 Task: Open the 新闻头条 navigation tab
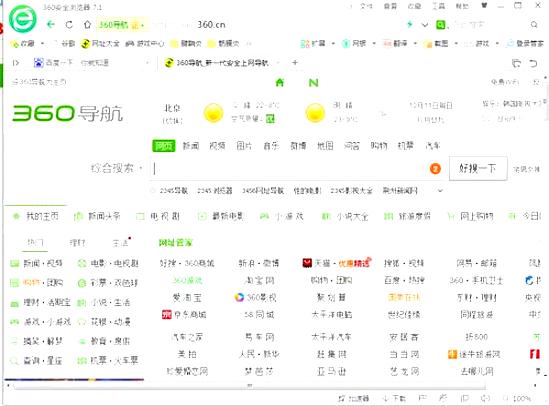97,216
